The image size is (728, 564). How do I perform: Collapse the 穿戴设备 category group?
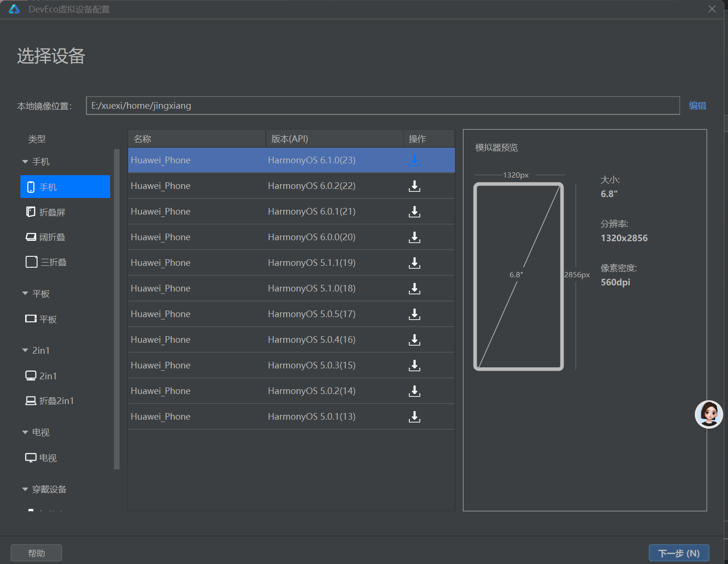(x=25, y=489)
